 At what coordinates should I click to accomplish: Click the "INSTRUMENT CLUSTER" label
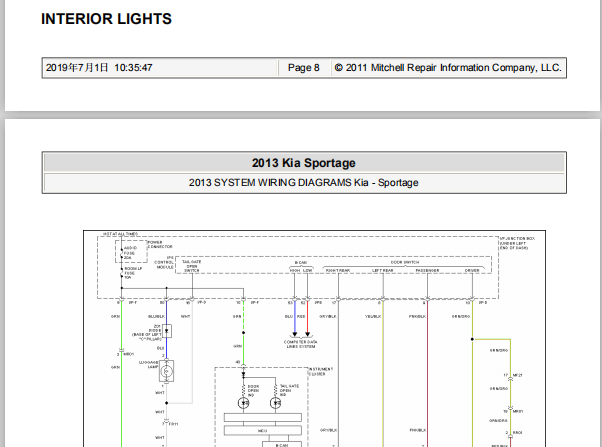coord(321,371)
